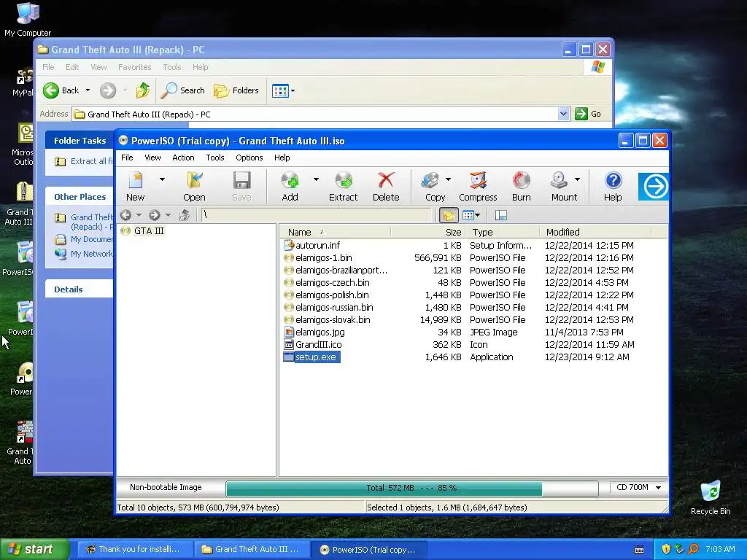
Task: Open the PowerISO view mode dropdown arrow
Action: point(478,215)
